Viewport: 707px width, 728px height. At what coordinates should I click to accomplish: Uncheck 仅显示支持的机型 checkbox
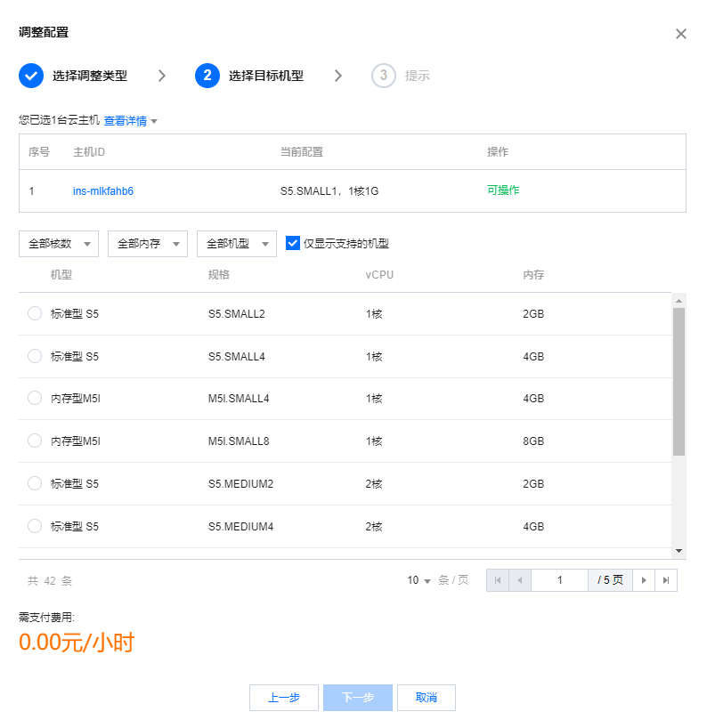pos(293,243)
